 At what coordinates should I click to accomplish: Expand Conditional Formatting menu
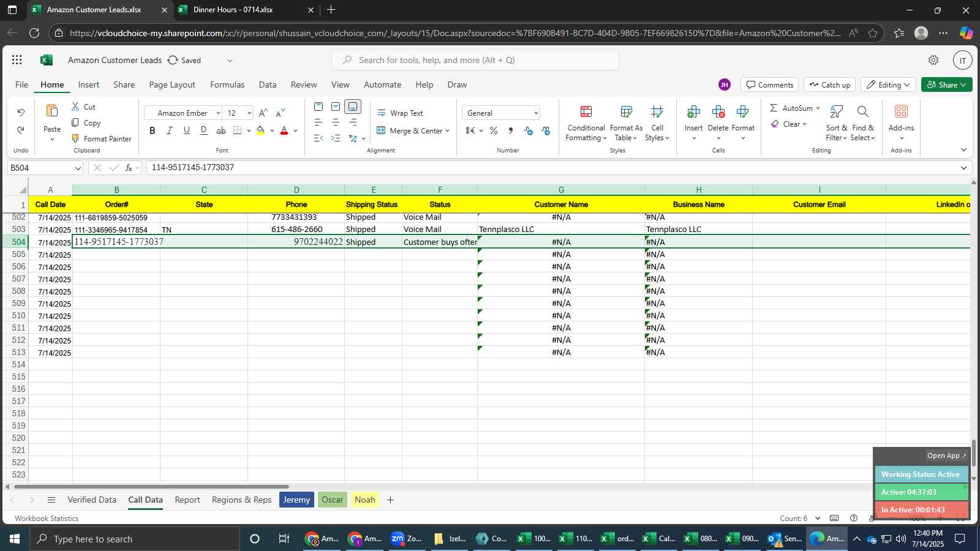point(586,122)
